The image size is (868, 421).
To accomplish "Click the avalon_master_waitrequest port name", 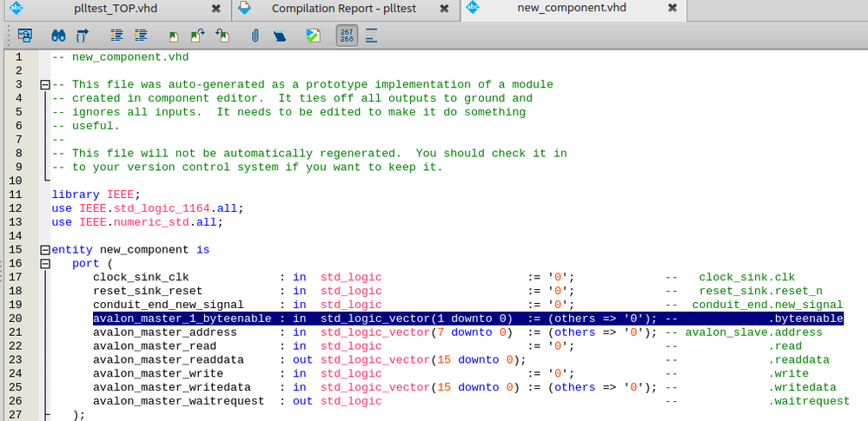I will click(x=179, y=401).
